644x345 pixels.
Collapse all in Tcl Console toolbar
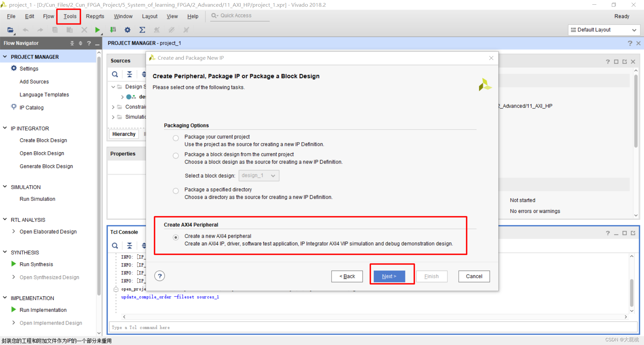pyautogui.click(x=130, y=246)
